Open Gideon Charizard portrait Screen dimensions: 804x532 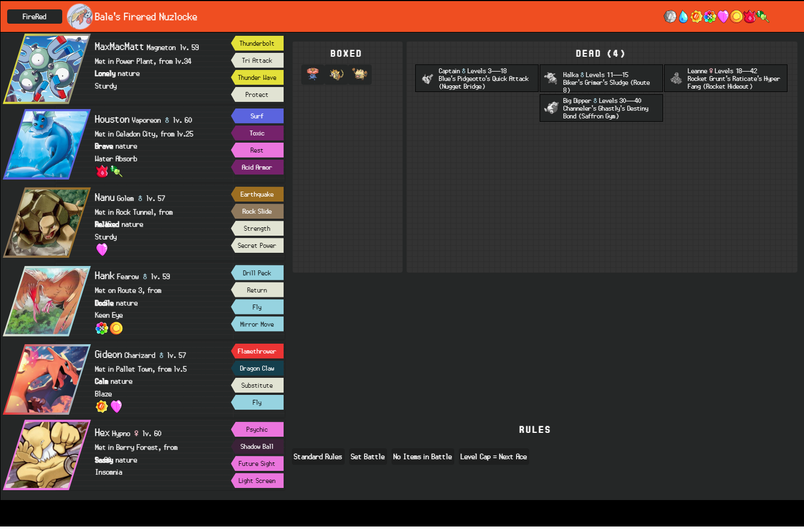click(x=47, y=379)
